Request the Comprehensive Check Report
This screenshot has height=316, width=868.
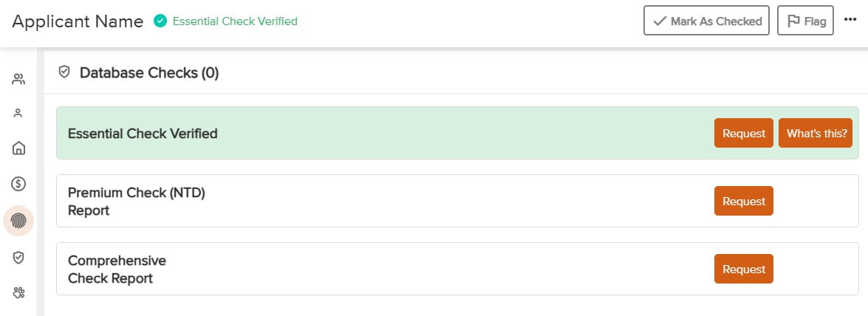point(743,269)
